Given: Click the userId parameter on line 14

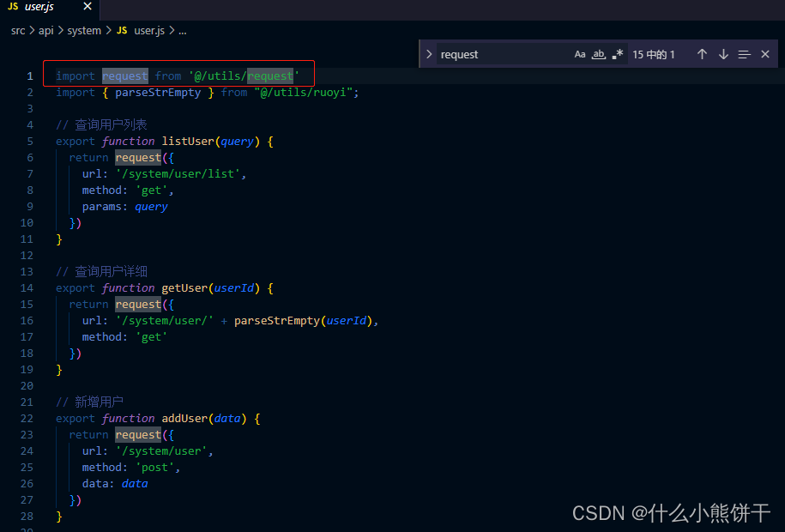Looking at the screenshot, I should (234, 288).
